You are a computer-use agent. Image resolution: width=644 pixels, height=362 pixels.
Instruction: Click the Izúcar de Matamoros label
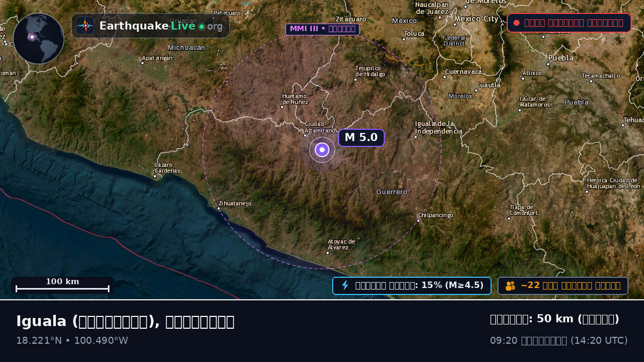pyautogui.click(x=535, y=101)
